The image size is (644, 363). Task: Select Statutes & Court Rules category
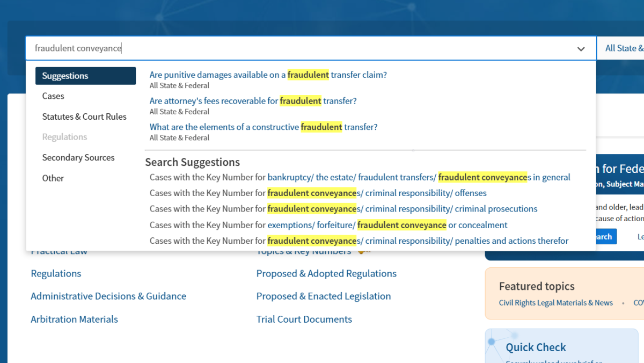[x=84, y=117]
